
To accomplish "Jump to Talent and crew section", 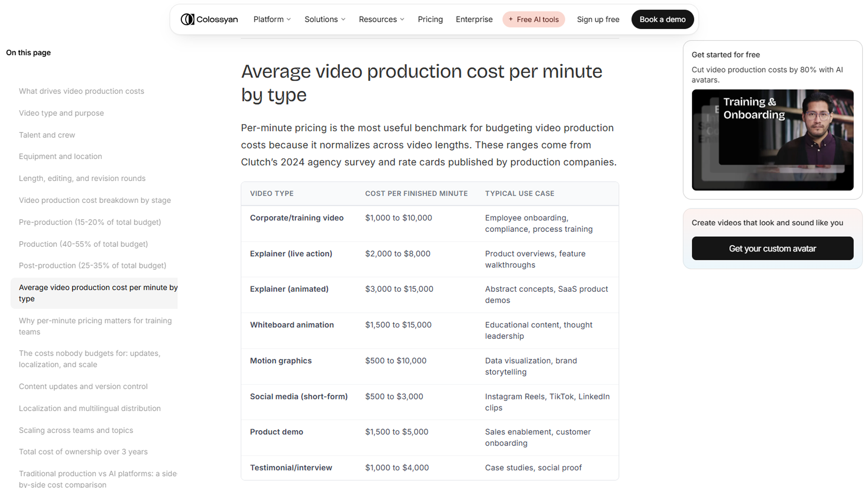I will click(47, 135).
